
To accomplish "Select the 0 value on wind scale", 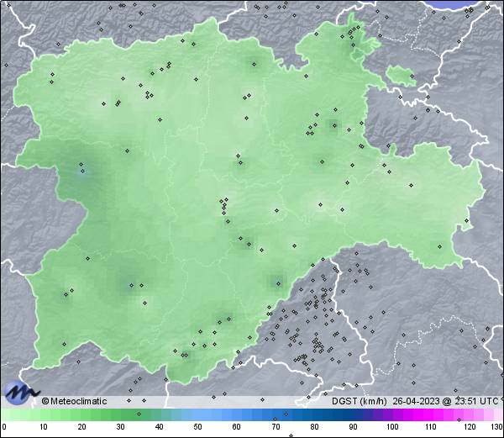I will click(4, 427).
